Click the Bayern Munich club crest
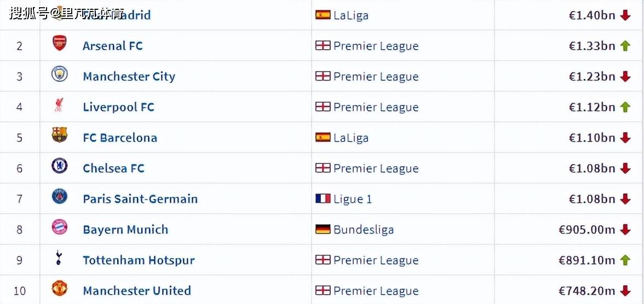This screenshot has width=644, height=304. (60, 227)
